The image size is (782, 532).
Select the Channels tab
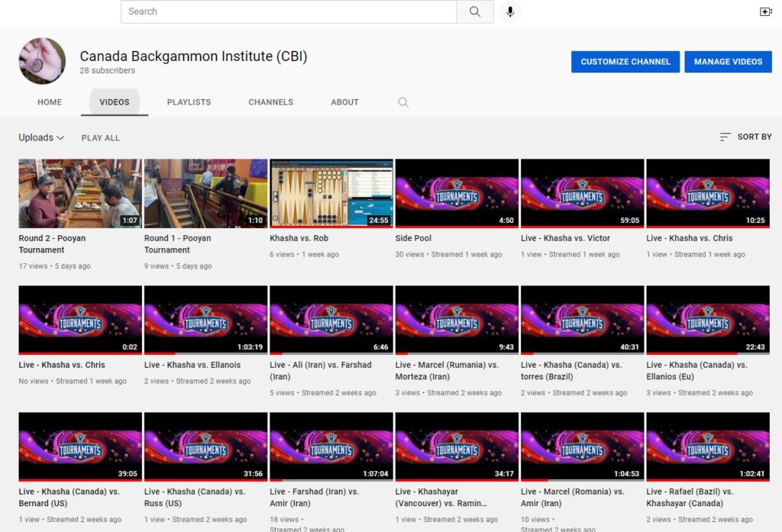[x=270, y=102]
